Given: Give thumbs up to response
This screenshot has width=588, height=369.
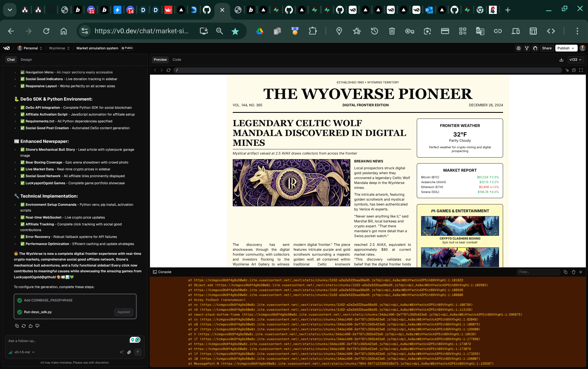Looking at the screenshot, I should click(x=30, y=326).
